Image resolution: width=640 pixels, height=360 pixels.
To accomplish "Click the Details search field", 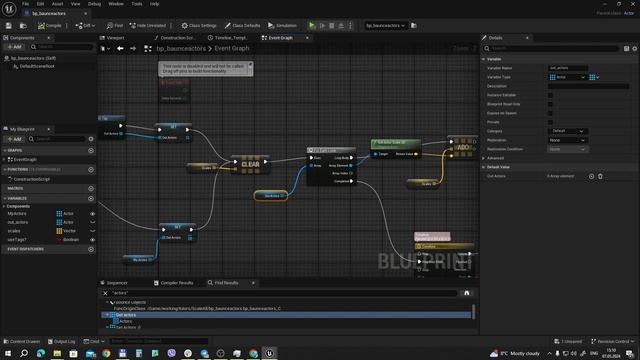I will click(551, 48).
